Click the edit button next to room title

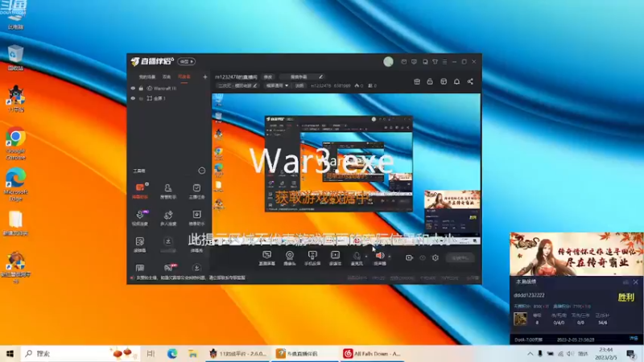pyautogui.click(x=268, y=76)
